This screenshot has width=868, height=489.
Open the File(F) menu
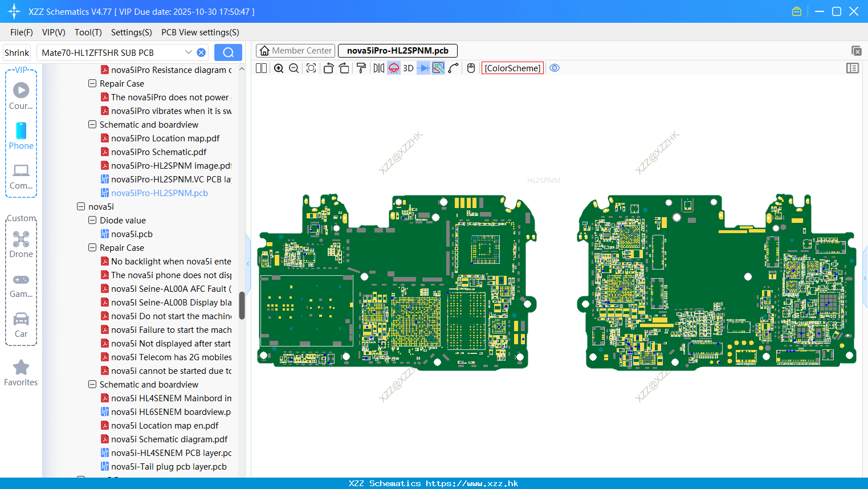22,32
